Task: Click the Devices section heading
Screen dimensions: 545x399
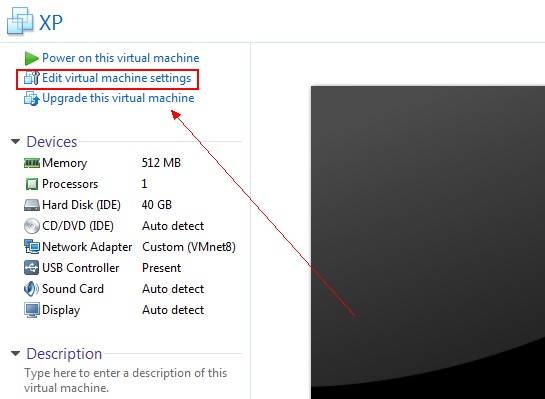Action: pyautogui.click(x=52, y=141)
